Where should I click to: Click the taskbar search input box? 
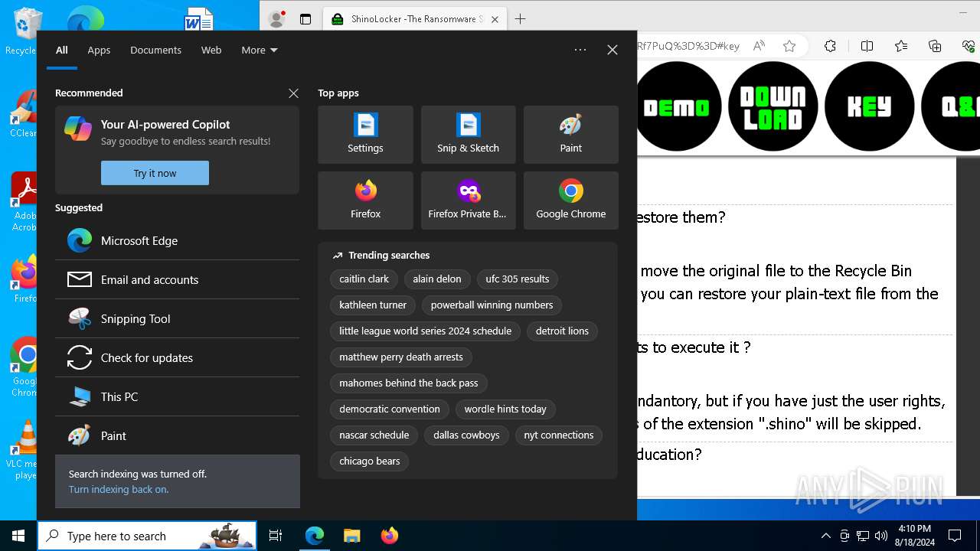[147, 536]
